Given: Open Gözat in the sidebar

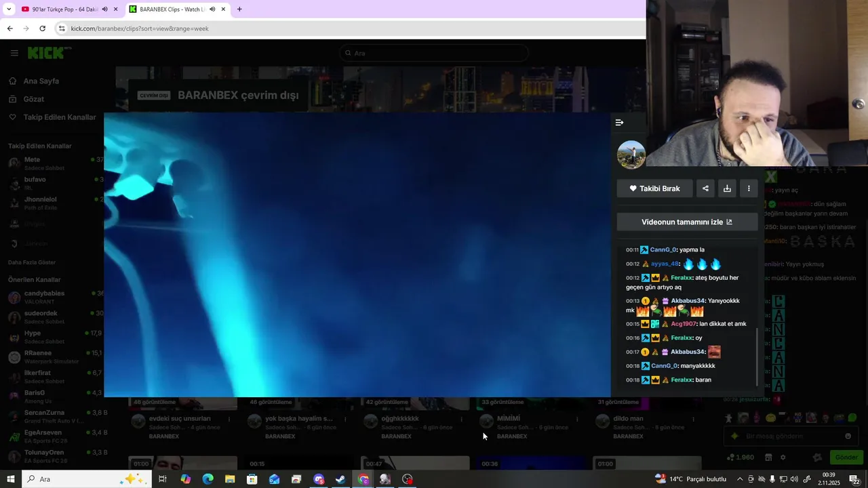Looking at the screenshot, I should click(33, 99).
